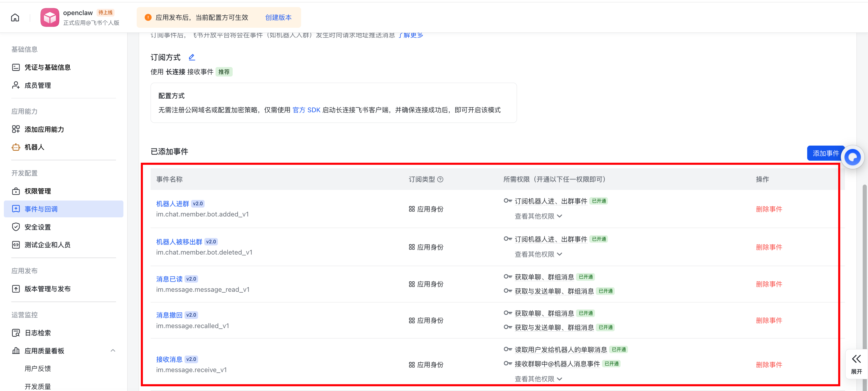Select 添加应用能力 sidebar item
868x391 pixels.
pyautogui.click(x=64, y=129)
